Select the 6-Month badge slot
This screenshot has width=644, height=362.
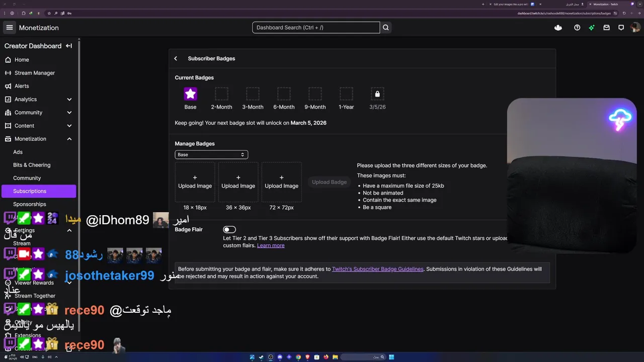pos(284,94)
